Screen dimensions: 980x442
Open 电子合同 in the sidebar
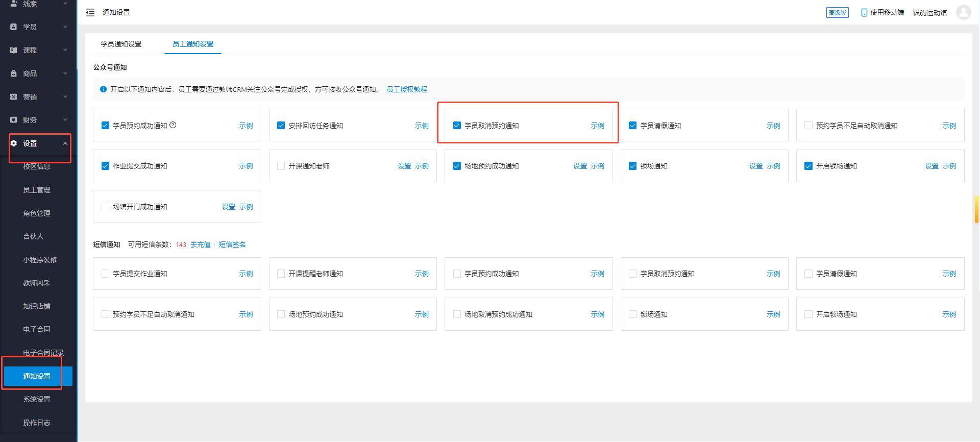pyautogui.click(x=37, y=329)
